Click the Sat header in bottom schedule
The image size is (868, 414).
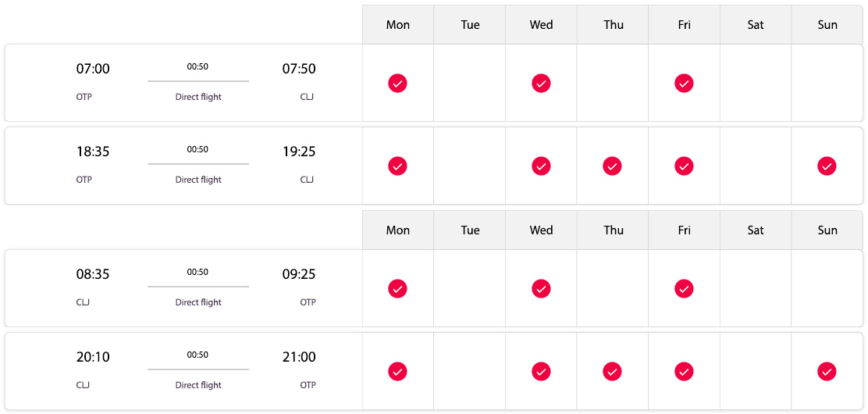point(756,230)
